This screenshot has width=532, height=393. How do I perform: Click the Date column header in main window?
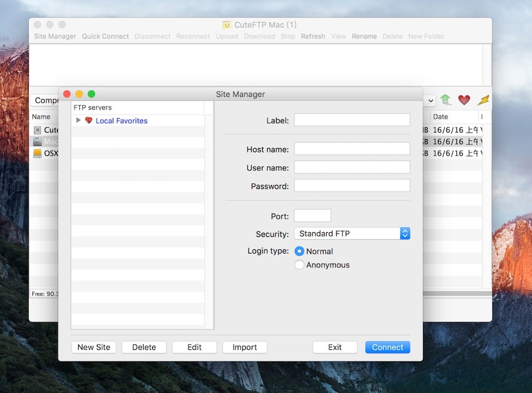coord(440,117)
